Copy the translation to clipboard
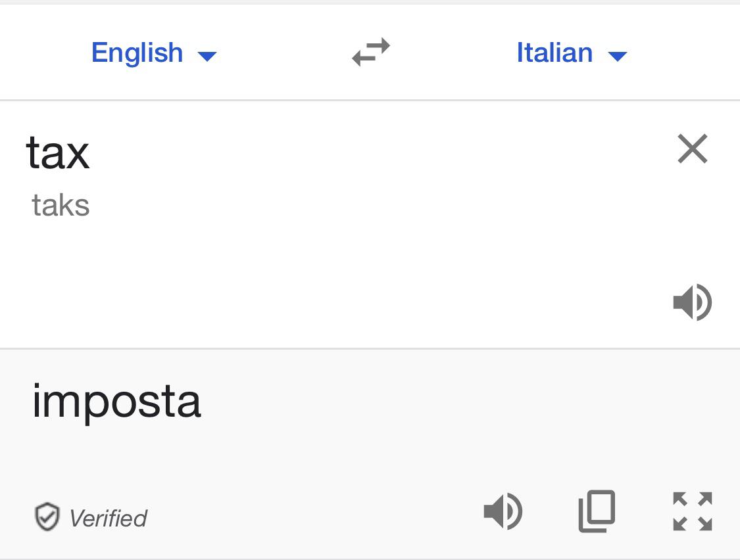This screenshot has height=560, width=740. 597,511
